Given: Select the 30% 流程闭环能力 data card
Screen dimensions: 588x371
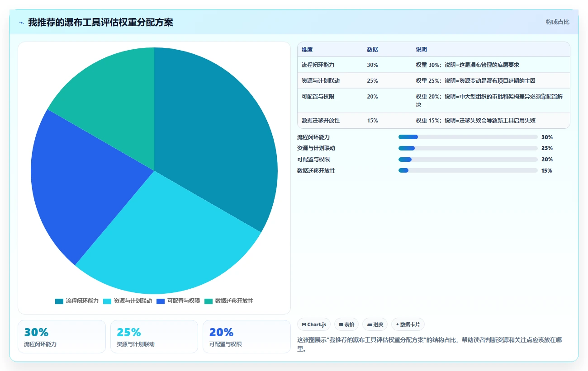Looking at the screenshot, I should [x=62, y=337].
